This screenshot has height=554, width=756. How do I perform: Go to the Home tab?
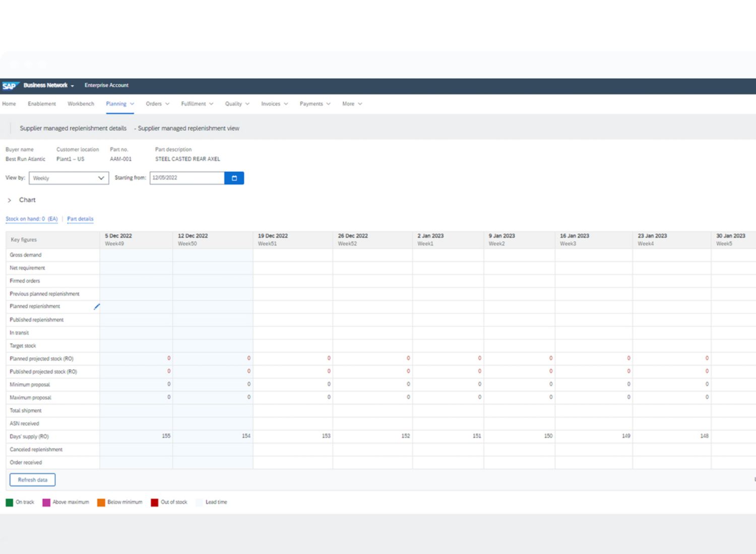pyautogui.click(x=9, y=104)
